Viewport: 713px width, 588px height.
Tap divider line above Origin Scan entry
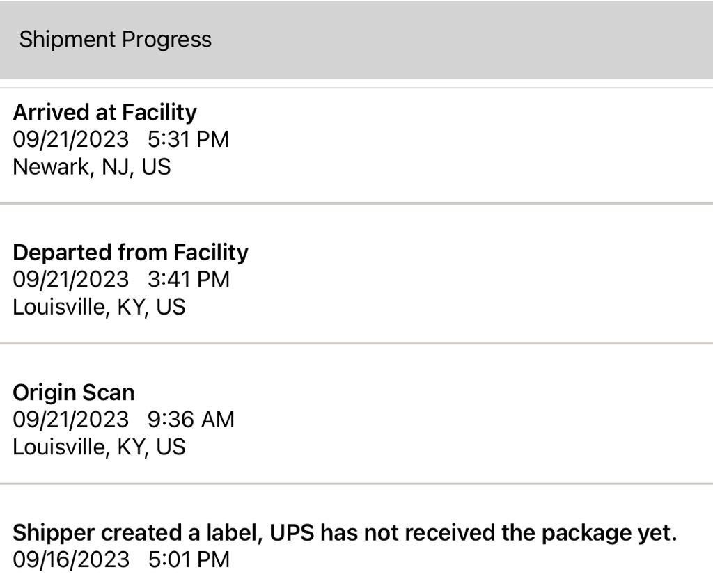coord(356,343)
